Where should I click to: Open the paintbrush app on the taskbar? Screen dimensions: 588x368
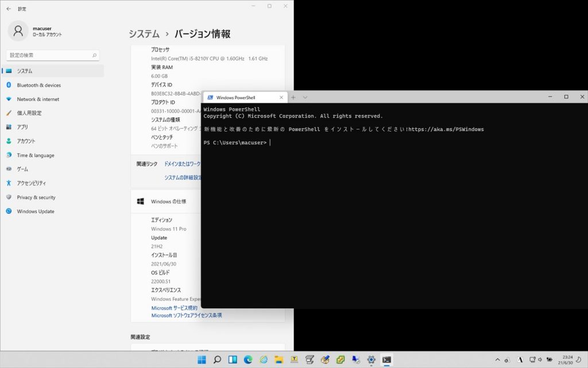click(325, 360)
